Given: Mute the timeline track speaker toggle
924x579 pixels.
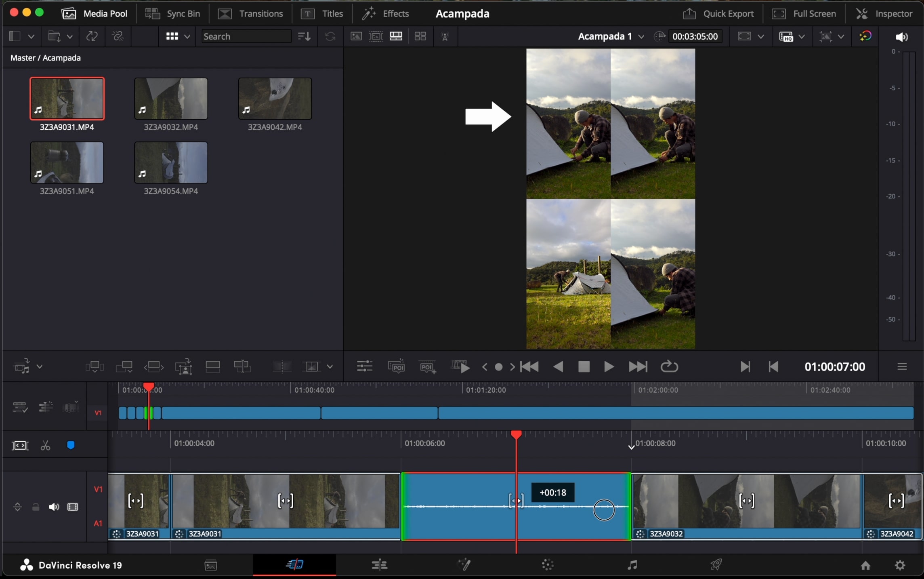Looking at the screenshot, I should coord(54,507).
